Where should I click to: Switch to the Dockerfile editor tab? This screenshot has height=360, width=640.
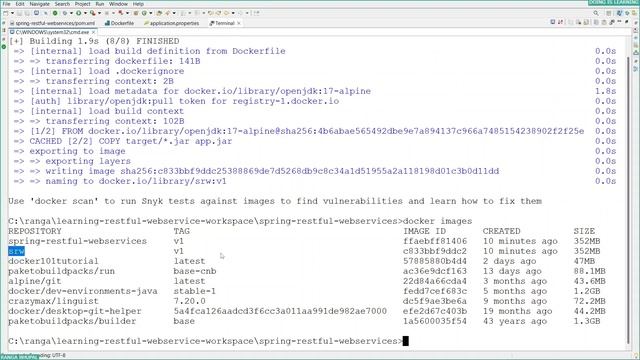119,23
